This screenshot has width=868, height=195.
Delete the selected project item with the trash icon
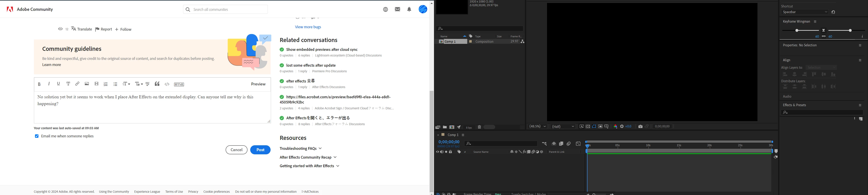[x=479, y=127]
